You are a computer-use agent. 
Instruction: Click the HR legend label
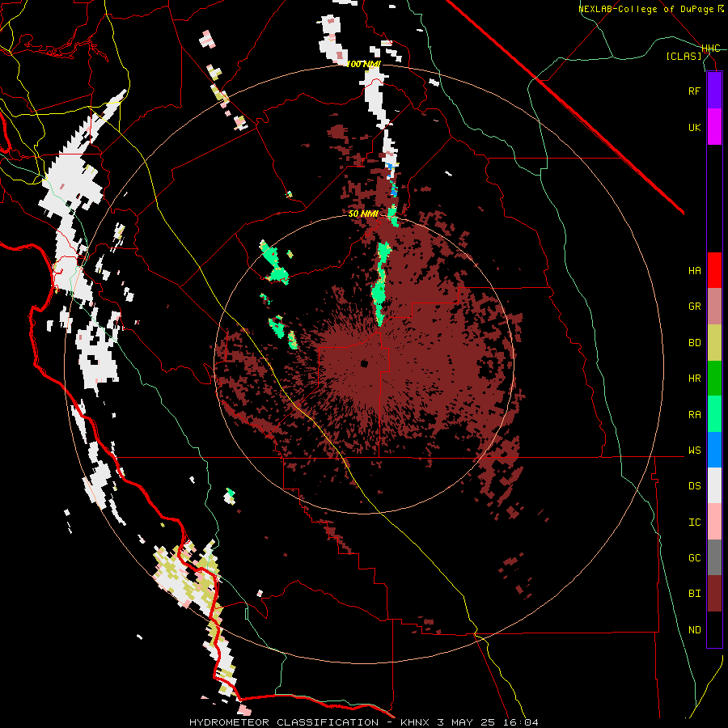[694, 379]
